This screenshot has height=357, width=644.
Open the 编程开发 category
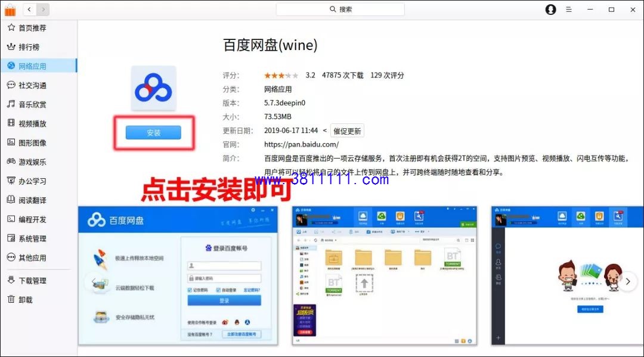coord(39,219)
